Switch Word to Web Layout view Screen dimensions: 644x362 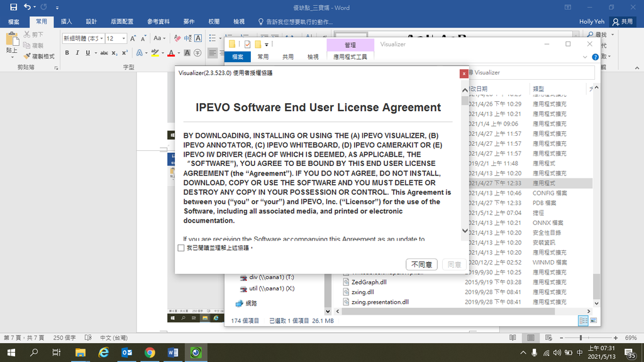[x=548, y=337]
